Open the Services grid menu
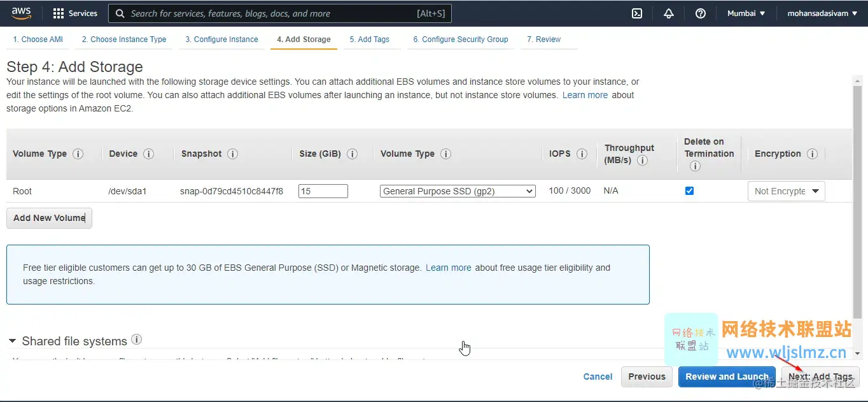This screenshot has height=402, width=868. 75,13
